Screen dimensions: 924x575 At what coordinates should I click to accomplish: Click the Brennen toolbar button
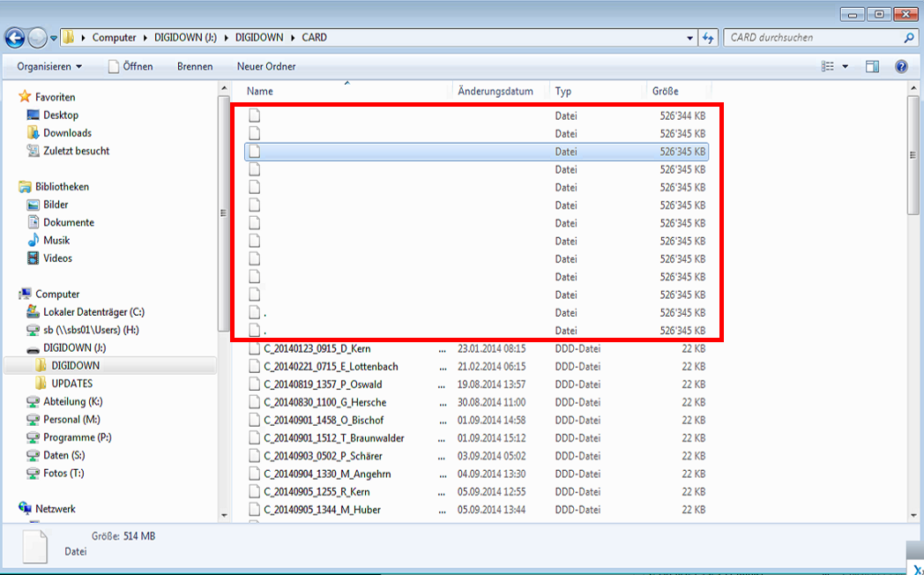point(194,66)
